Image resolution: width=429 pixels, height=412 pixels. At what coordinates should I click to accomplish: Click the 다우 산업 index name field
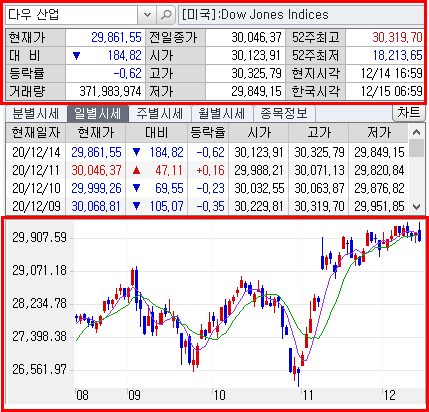tap(72, 15)
